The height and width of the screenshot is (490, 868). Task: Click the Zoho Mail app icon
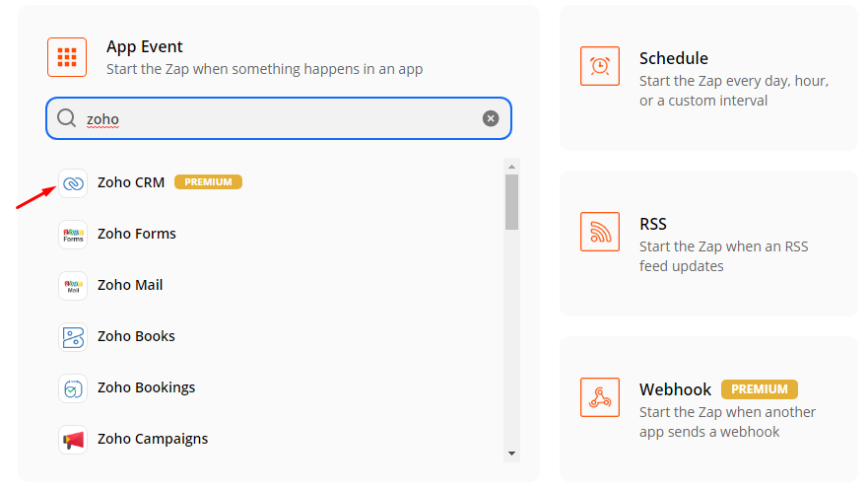click(x=73, y=286)
